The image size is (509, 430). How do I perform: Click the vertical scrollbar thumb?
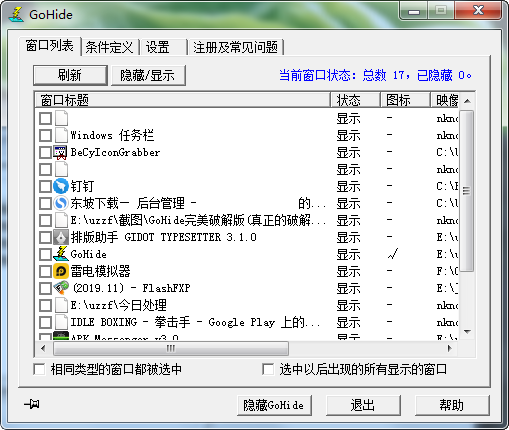coord(467,191)
